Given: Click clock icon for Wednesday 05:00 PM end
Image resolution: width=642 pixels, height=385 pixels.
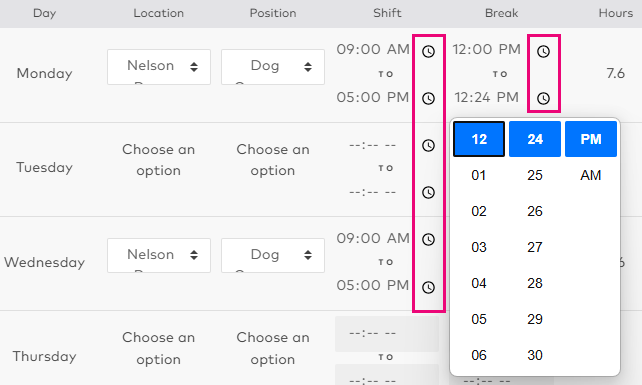Looking at the screenshot, I should [428, 287].
